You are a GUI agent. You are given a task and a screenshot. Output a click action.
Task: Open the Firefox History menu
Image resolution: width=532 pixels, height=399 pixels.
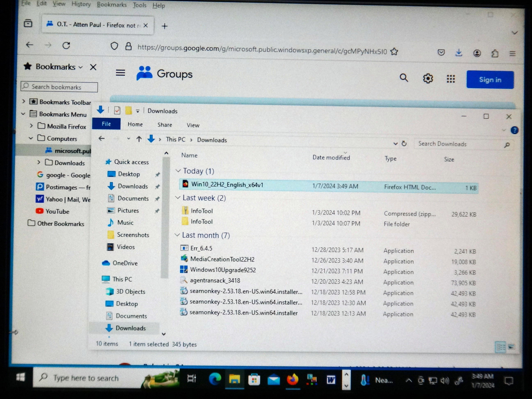[x=81, y=4]
